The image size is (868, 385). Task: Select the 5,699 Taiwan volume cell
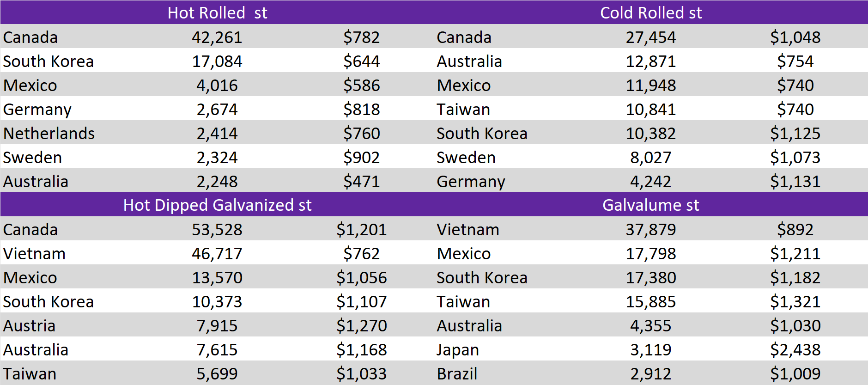pos(217,373)
